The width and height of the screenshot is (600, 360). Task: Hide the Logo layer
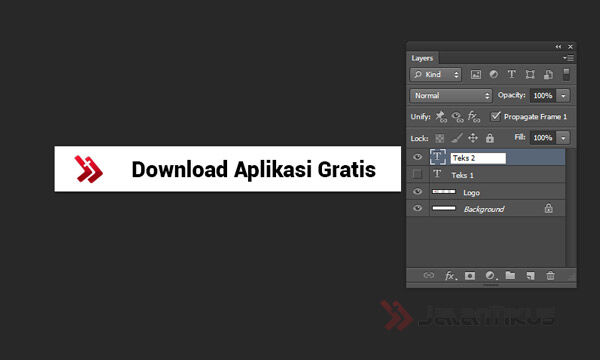[417, 191]
